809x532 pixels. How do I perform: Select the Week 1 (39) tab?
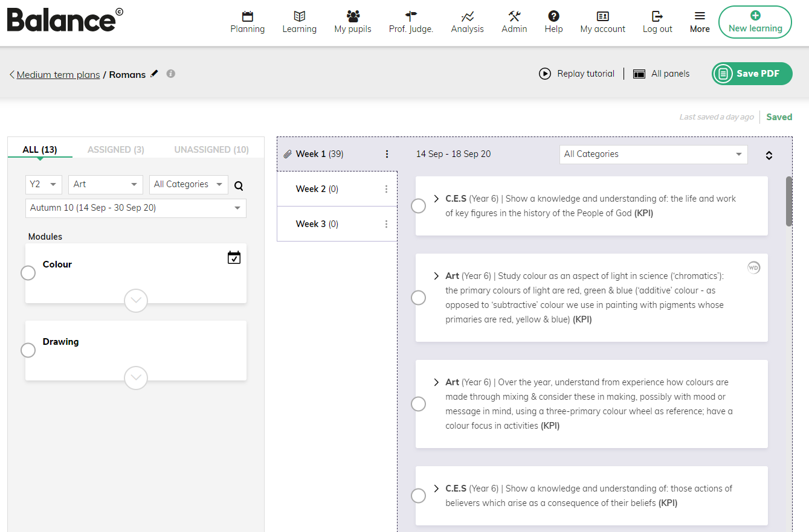pos(337,154)
